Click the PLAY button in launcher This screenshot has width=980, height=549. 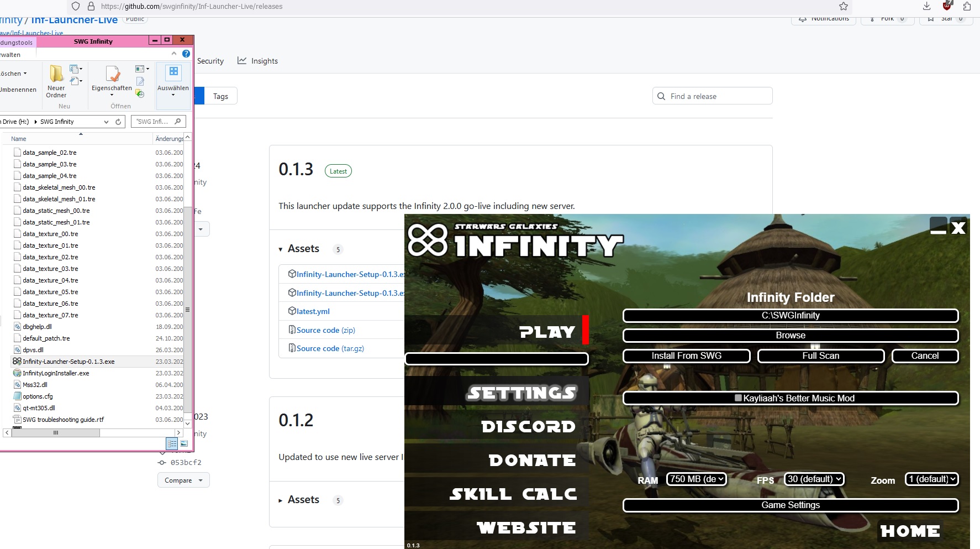pos(547,332)
